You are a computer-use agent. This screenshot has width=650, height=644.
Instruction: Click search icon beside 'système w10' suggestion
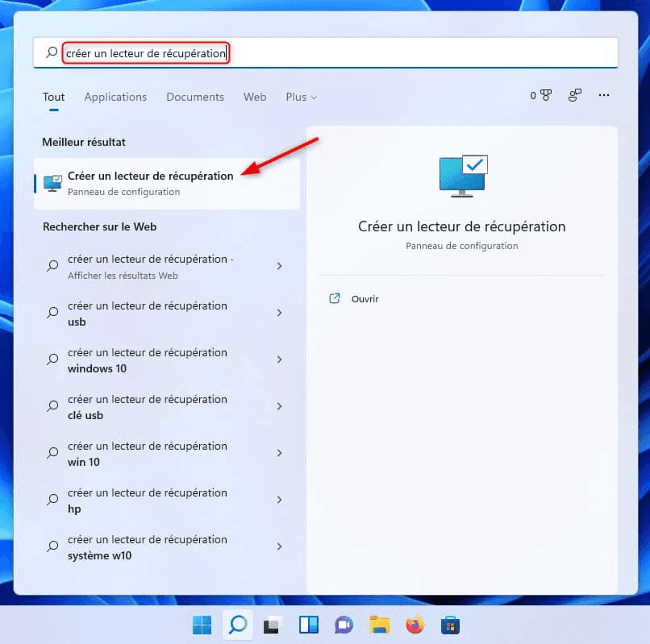[52, 546]
